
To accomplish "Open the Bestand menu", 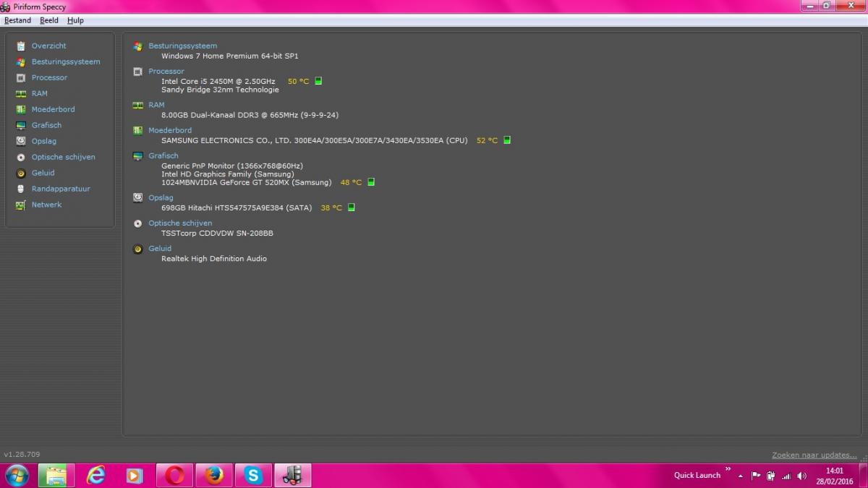I will (x=17, y=20).
